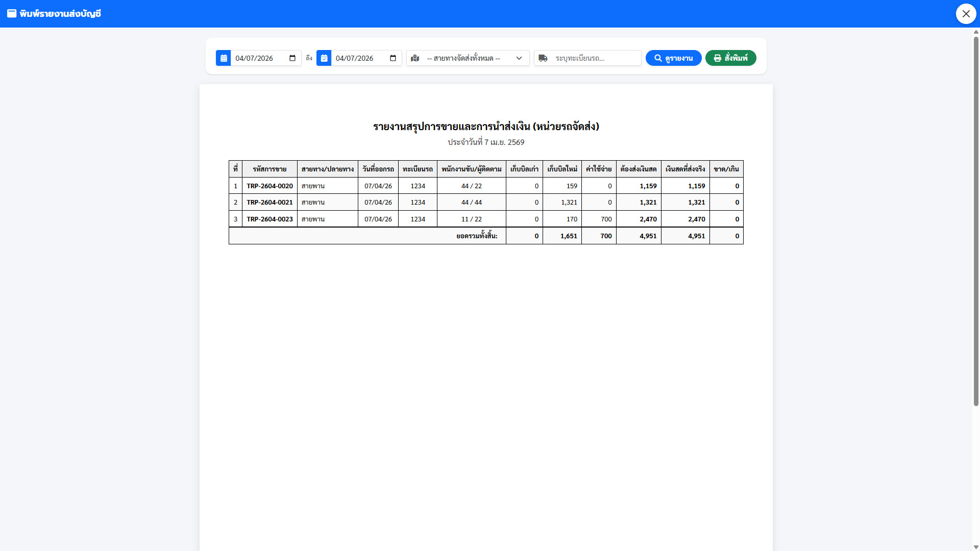This screenshot has height=551, width=980.
Task: Click the truck icon in plate field
Action: tap(543, 58)
